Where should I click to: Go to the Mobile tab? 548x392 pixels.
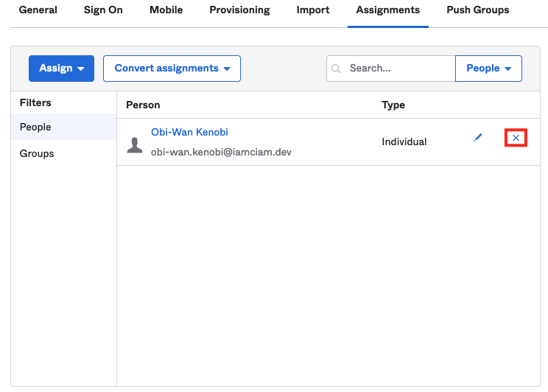[x=166, y=10]
